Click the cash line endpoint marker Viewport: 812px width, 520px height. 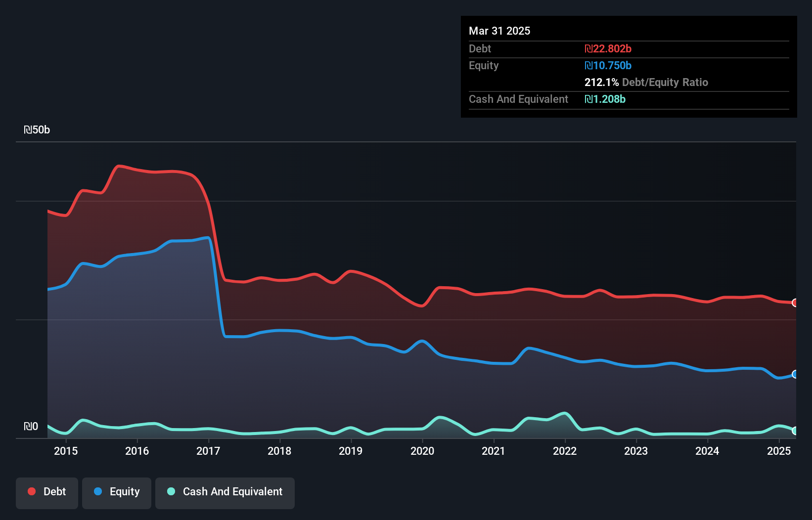pyautogui.click(x=795, y=431)
